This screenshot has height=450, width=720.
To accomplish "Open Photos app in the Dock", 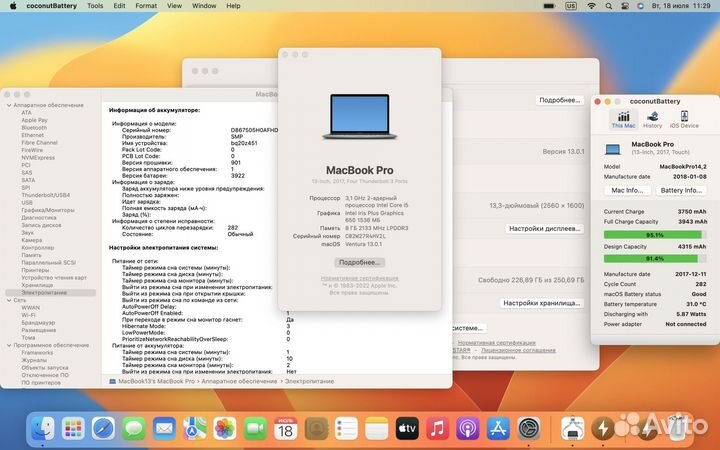I will [x=225, y=429].
